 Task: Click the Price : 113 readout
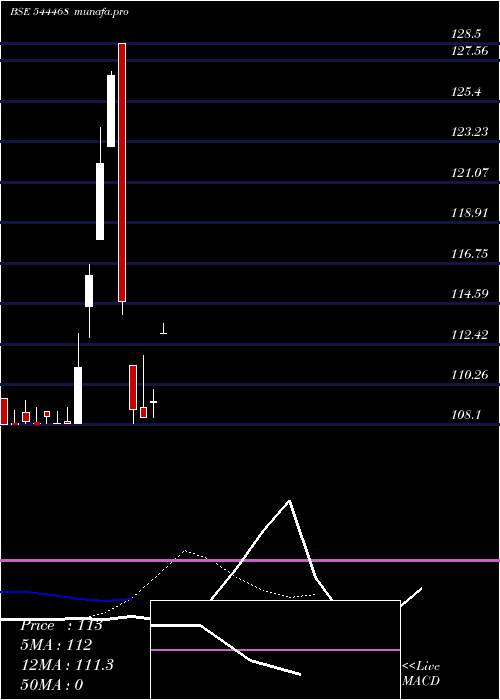62,625
